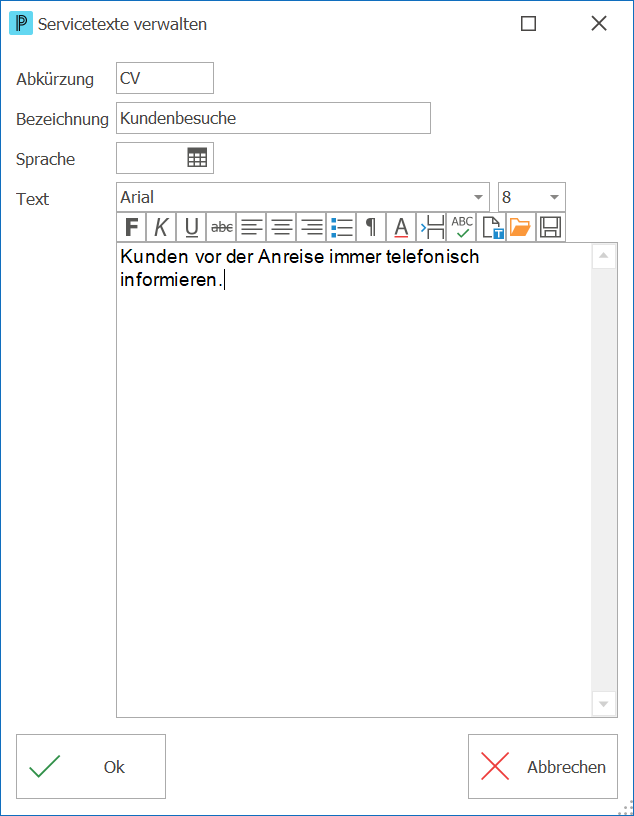The width and height of the screenshot is (634, 816).
Task: Click inside the text editor area
Action: (x=354, y=480)
